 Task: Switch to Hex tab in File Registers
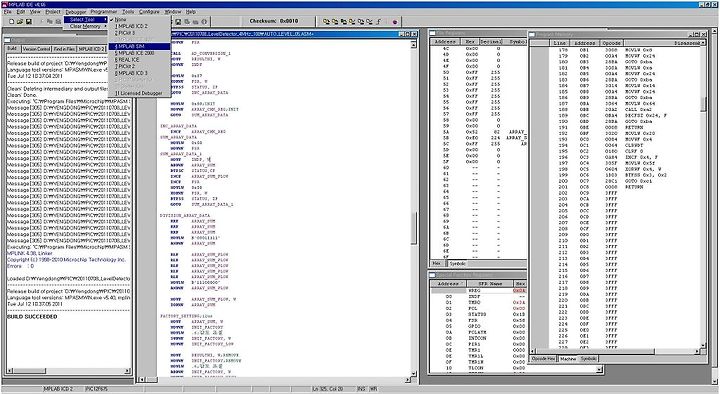tap(436, 264)
